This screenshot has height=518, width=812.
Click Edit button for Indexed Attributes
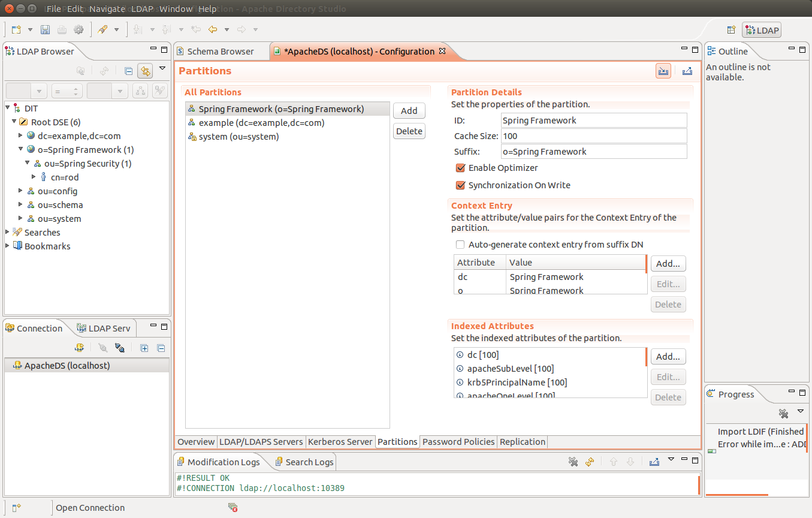(668, 377)
